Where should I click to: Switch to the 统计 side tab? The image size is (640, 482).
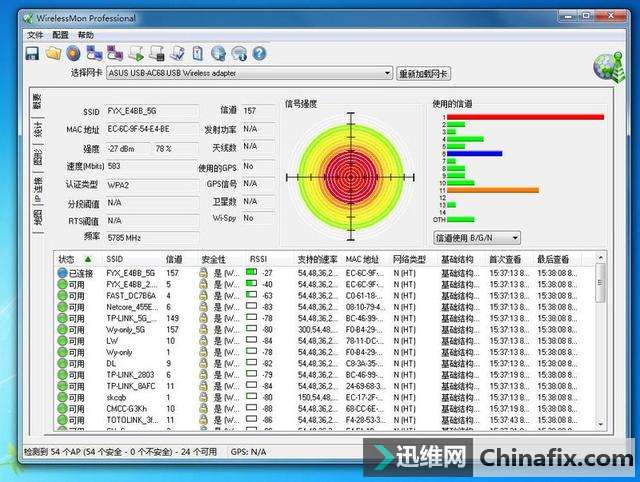[38, 130]
